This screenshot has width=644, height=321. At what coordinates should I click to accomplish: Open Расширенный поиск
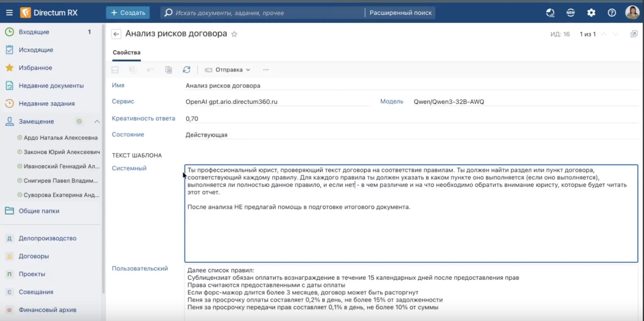pyautogui.click(x=400, y=13)
